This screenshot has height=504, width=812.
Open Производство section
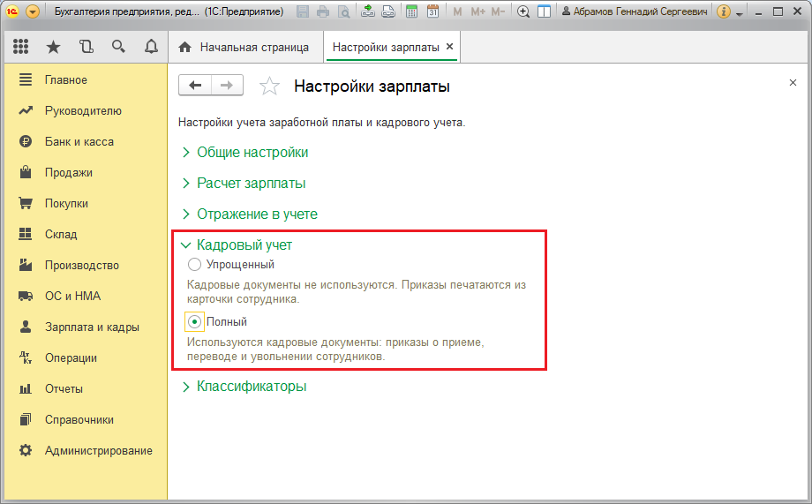[x=86, y=265]
